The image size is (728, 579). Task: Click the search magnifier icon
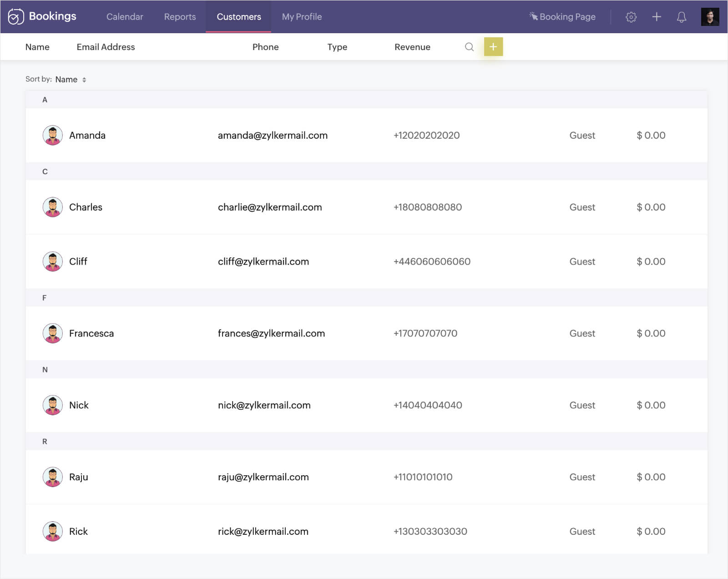coord(469,47)
